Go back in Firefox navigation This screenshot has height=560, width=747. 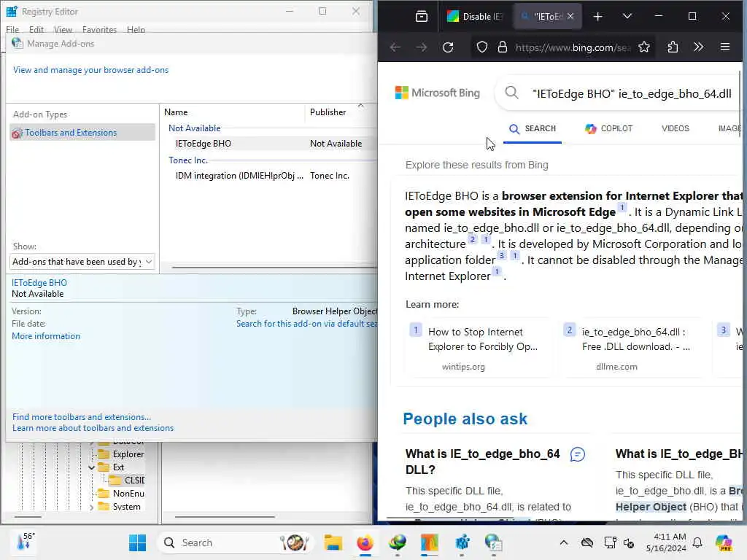(x=395, y=47)
